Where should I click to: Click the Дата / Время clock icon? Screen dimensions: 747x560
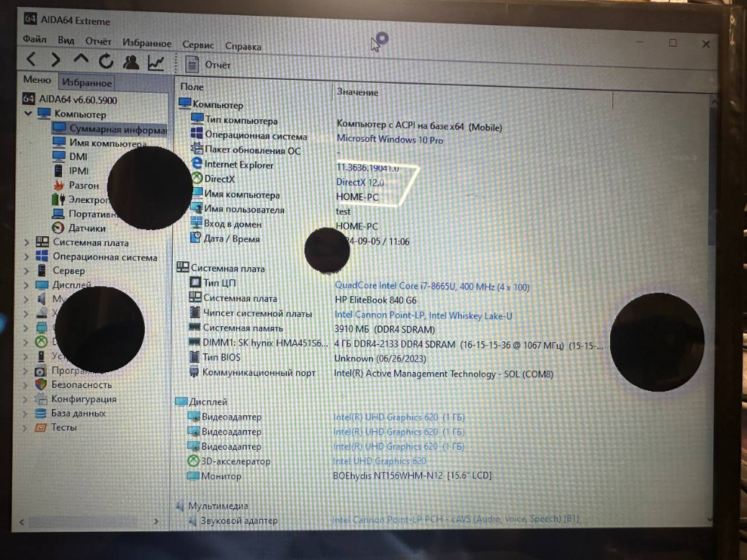pos(196,237)
